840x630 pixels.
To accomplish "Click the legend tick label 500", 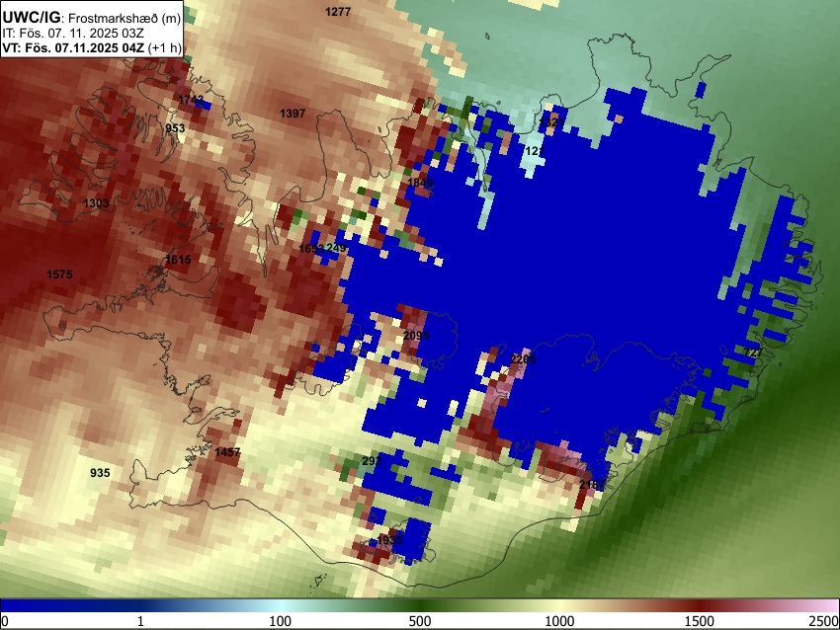I will click(420, 621).
